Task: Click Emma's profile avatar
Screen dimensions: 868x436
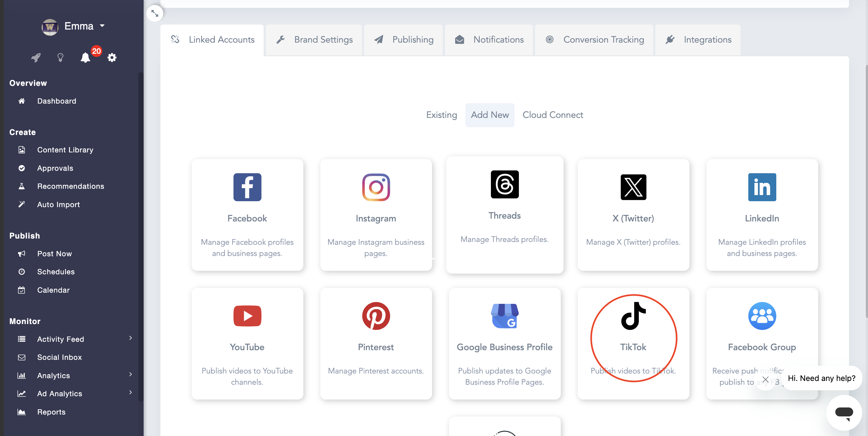Action: tap(49, 27)
